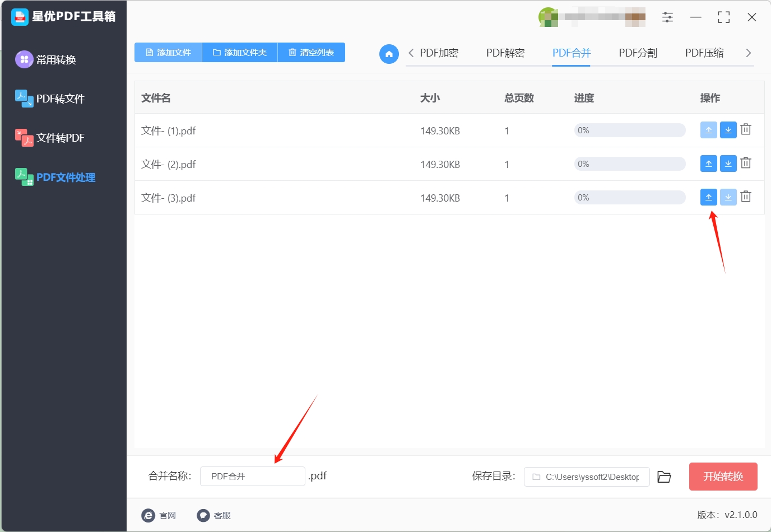
Task: Edit the 合并名称 name field
Action: click(x=253, y=476)
